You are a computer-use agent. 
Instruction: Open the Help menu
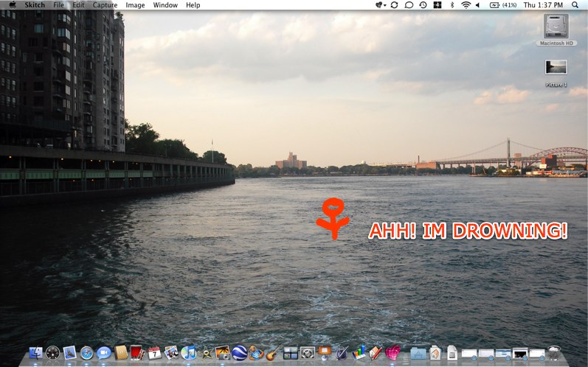[193, 5]
